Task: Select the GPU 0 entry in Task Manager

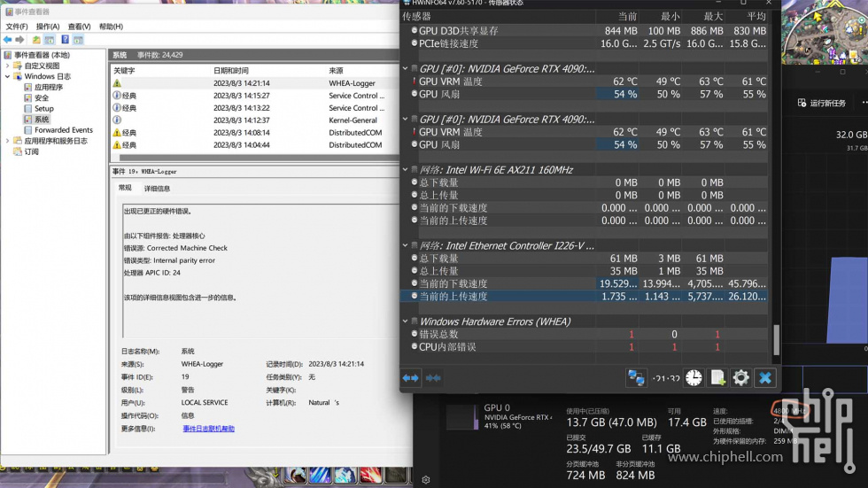Action: (x=500, y=416)
